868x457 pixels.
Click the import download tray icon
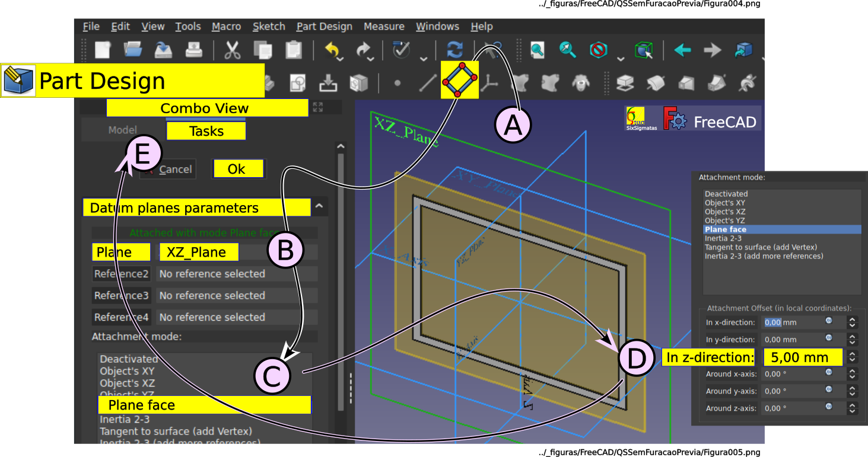(x=328, y=83)
